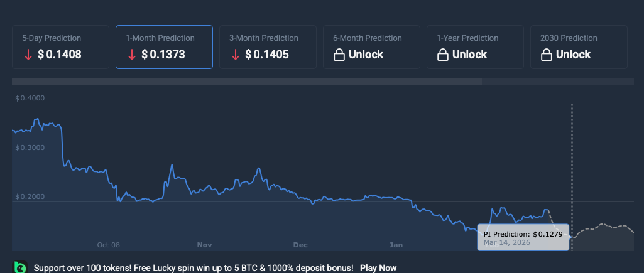Click Unlock under 6-Month Prediction

[x=366, y=55]
